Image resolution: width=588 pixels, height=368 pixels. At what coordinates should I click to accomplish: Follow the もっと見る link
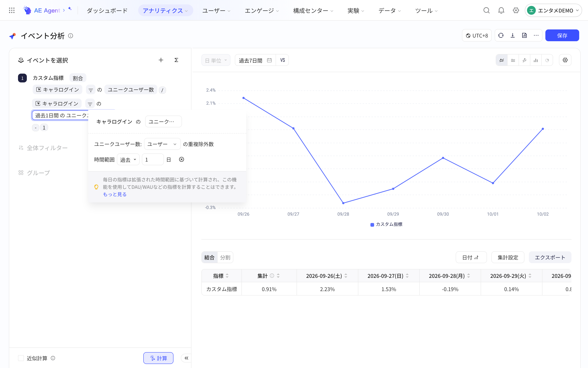[x=115, y=194]
